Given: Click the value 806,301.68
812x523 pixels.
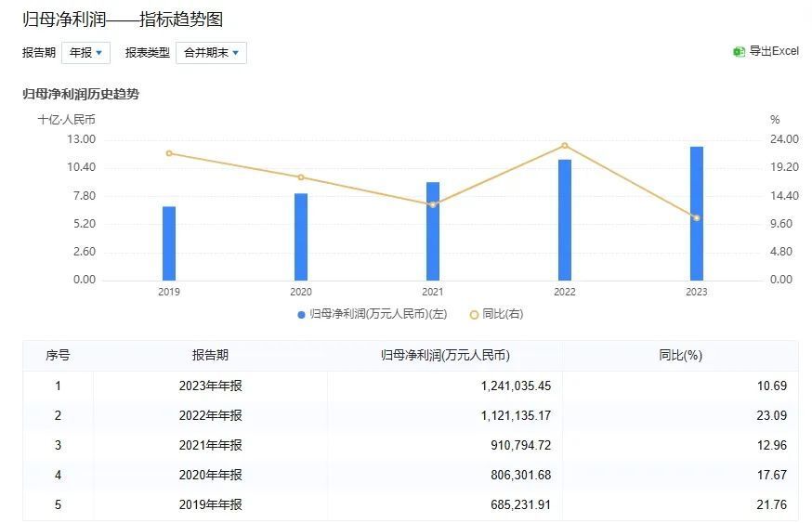Looking at the screenshot, I should (x=521, y=475).
